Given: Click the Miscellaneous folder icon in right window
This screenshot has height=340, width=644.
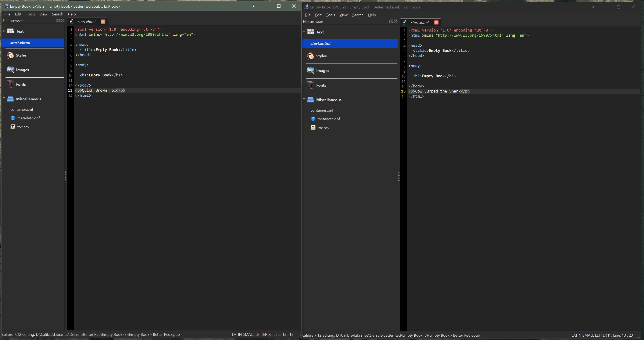Looking at the screenshot, I should pyautogui.click(x=310, y=100).
